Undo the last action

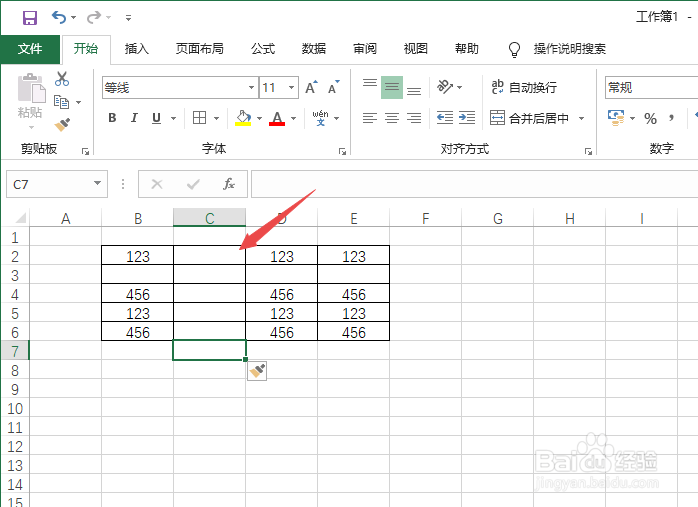coord(59,18)
